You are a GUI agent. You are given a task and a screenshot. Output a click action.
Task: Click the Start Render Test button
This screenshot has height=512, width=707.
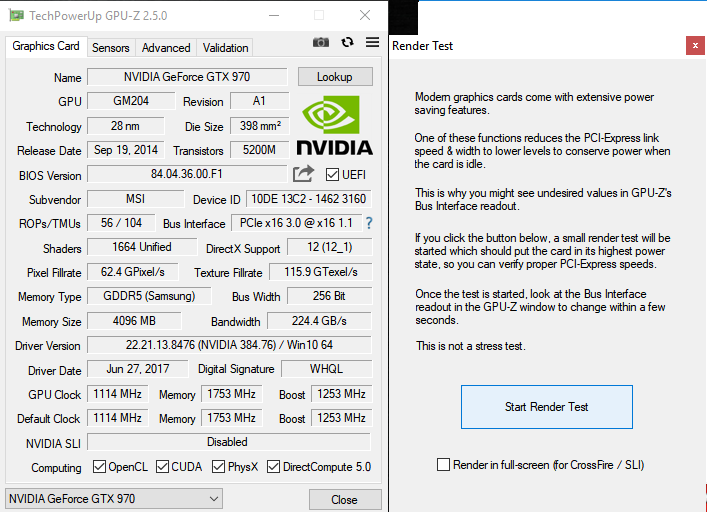pyautogui.click(x=546, y=407)
